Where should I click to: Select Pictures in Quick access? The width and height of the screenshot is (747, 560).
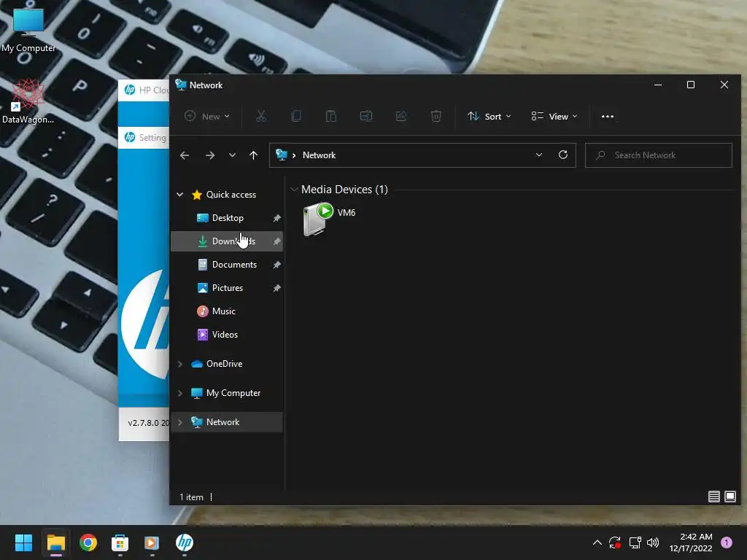[227, 287]
